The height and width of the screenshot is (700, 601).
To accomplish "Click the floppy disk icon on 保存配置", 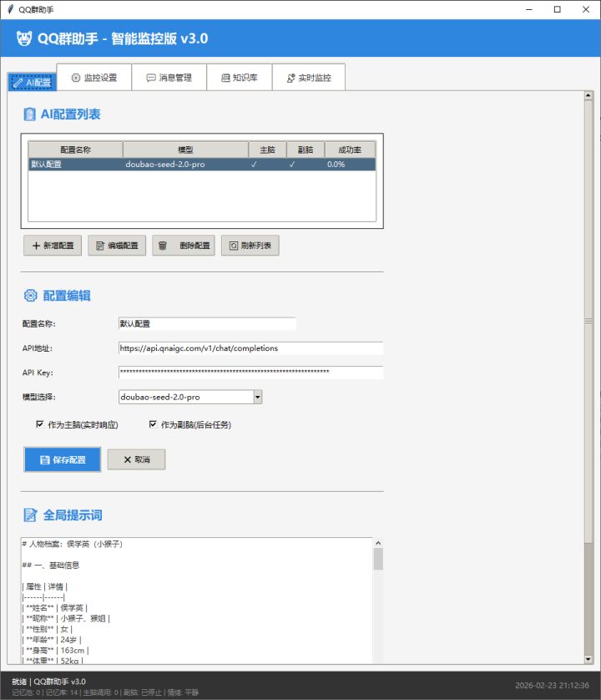I will [44, 459].
